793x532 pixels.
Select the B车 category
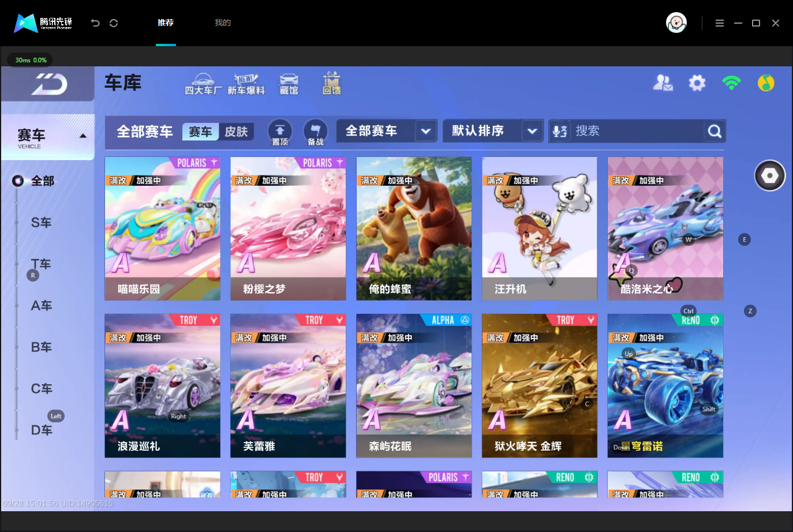tap(42, 347)
